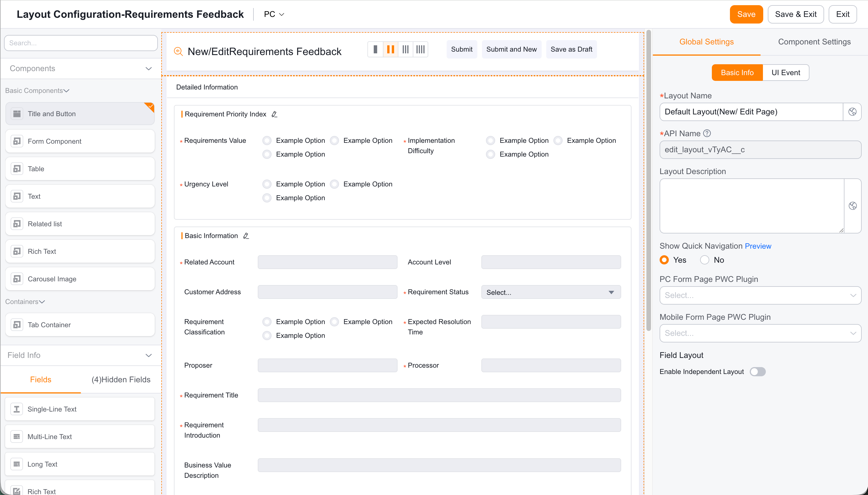The width and height of the screenshot is (868, 495).
Task: Select the single-column layout icon
Action: [x=375, y=49]
